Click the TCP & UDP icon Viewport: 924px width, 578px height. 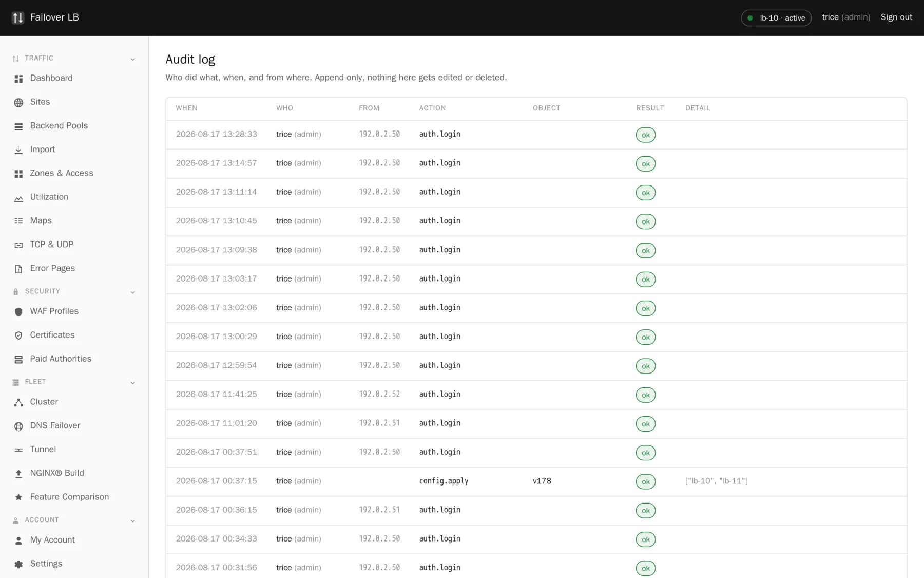tap(18, 245)
